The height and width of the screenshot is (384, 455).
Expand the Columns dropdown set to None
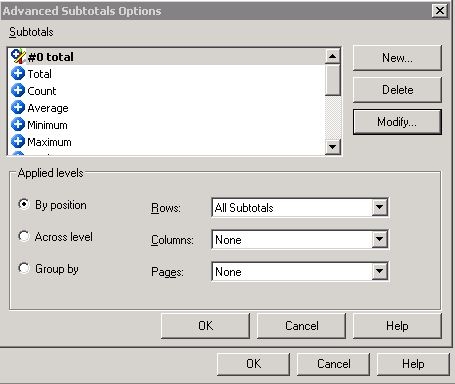[x=300, y=239]
